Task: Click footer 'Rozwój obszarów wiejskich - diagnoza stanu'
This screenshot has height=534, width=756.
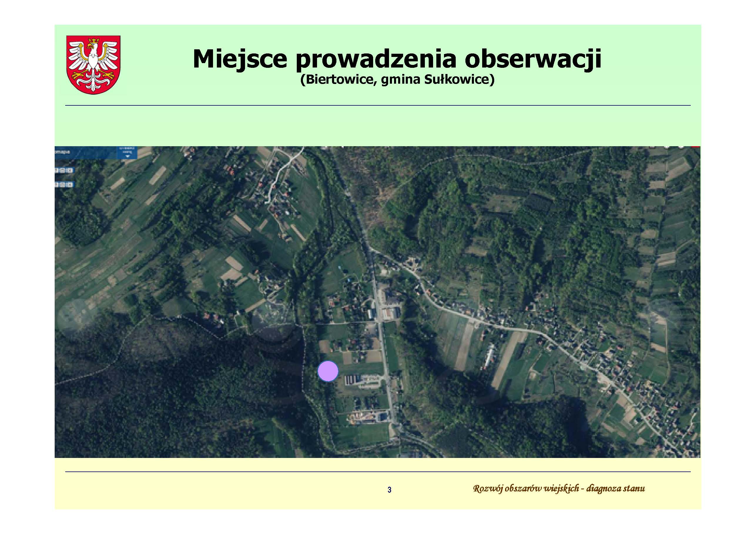Action: pyautogui.click(x=559, y=489)
